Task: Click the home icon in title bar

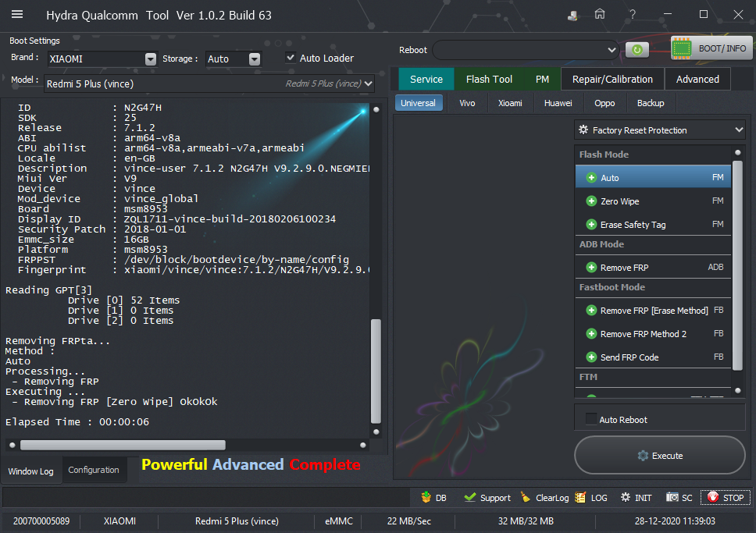Action: 599,15
